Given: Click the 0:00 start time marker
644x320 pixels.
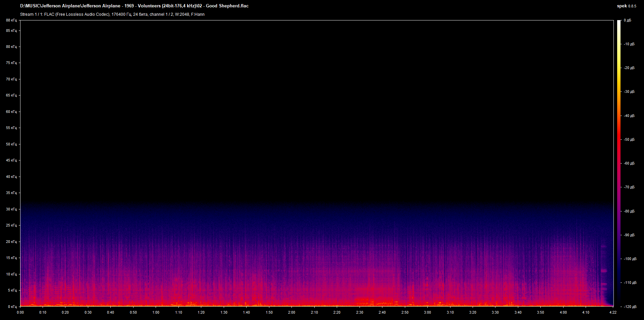Looking at the screenshot, I should click(x=20, y=312).
